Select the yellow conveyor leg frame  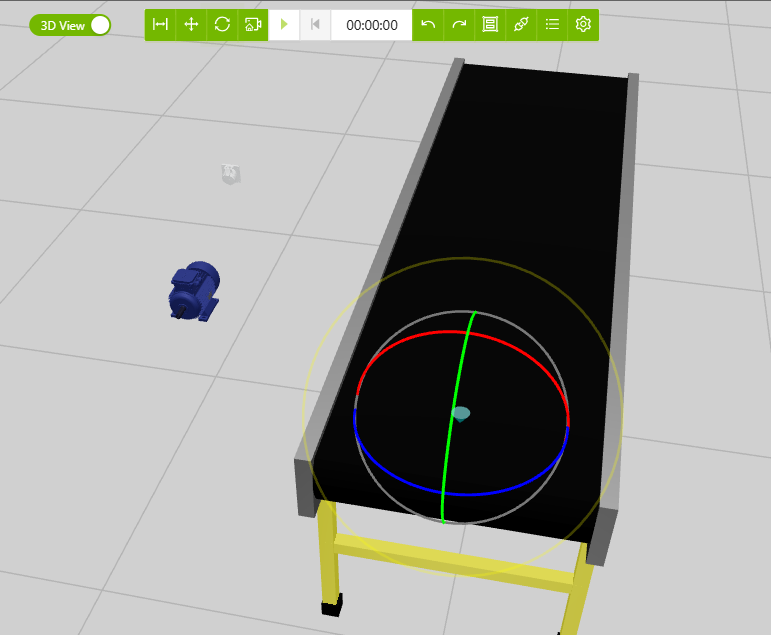(x=452, y=561)
